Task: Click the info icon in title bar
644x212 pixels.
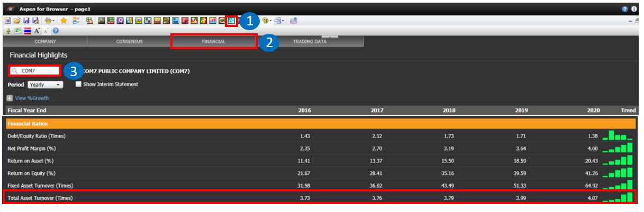Action: 634,9
